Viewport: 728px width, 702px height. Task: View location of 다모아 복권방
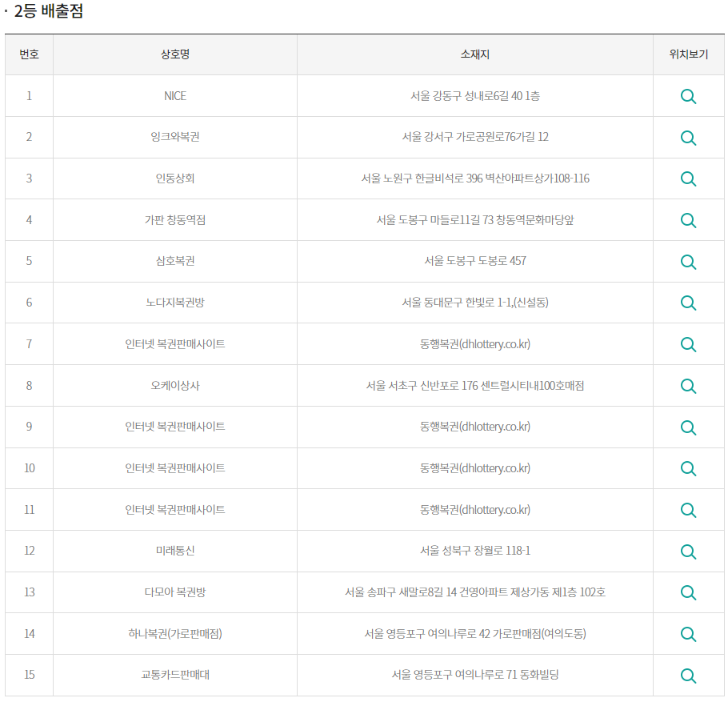tap(688, 592)
